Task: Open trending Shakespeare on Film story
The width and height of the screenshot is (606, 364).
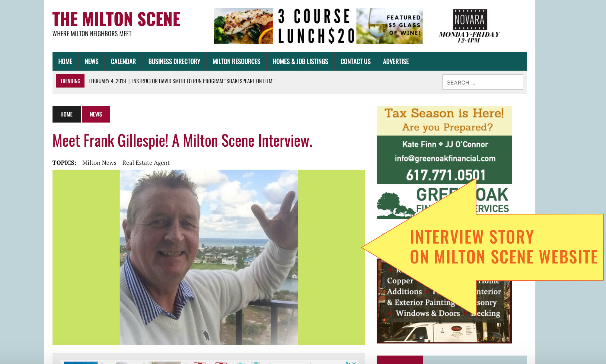Action: pos(203,81)
